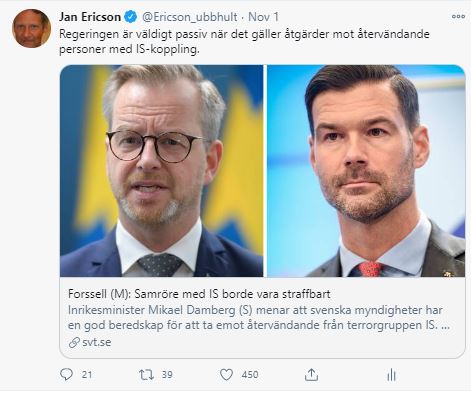471x394 pixels.
Task: Click the left photo of man with glasses
Action: [161, 171]
